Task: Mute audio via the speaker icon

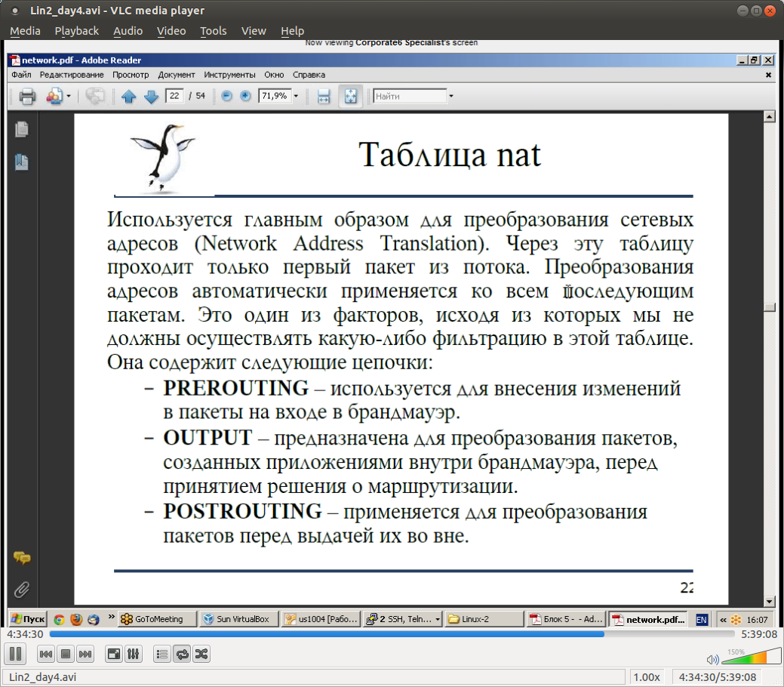Action: coord(713,659)
